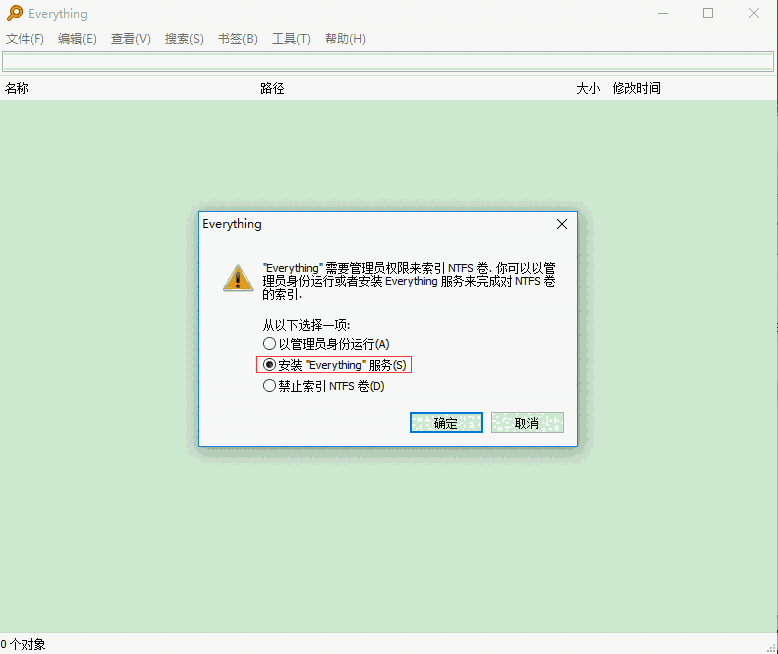The height and width of the screenshot is (654, 778).
Task: Close the Everything dialog with X
Action: [562, 224]
